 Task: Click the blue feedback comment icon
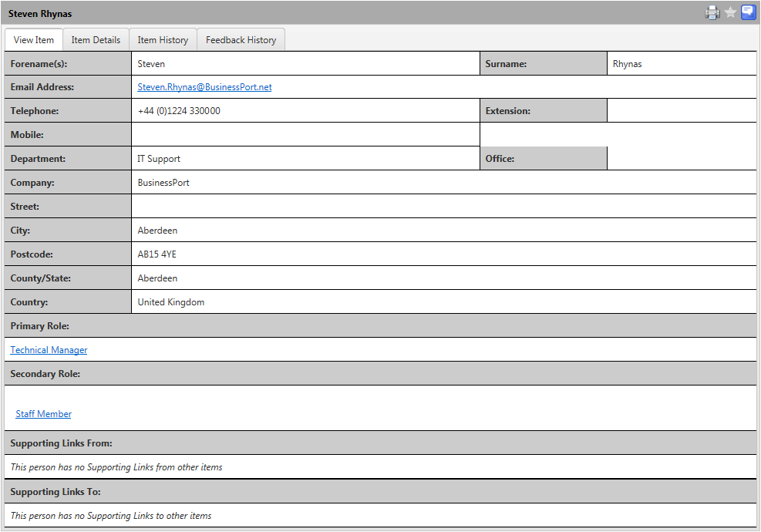(748, 12)
